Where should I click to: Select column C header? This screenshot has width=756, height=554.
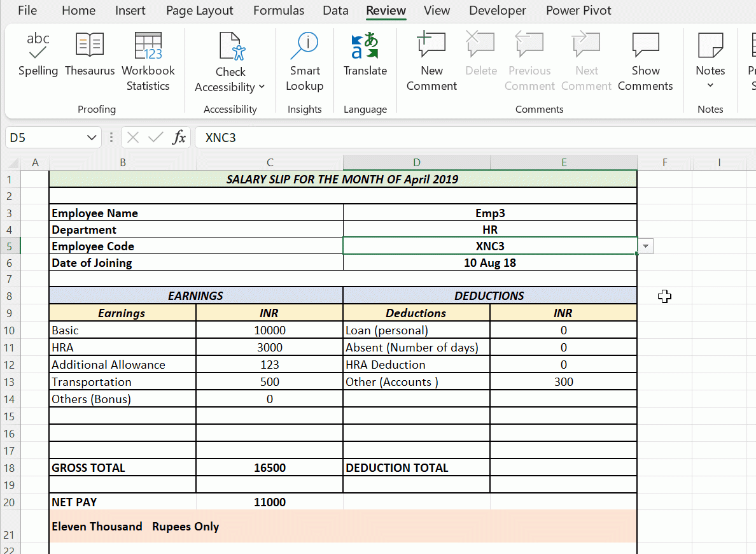[x=270, y=162]
